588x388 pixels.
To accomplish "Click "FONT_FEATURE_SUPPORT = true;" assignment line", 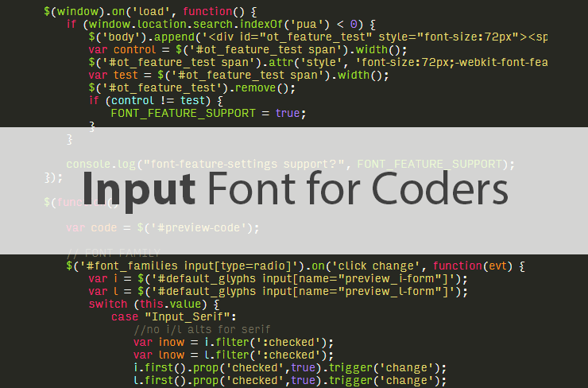I will (x=208, y=114).
